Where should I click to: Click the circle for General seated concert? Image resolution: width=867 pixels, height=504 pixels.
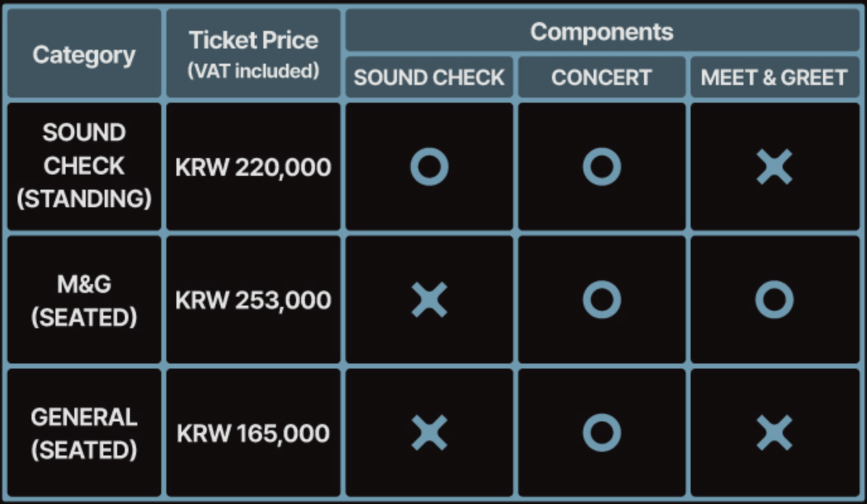[602, 433]
